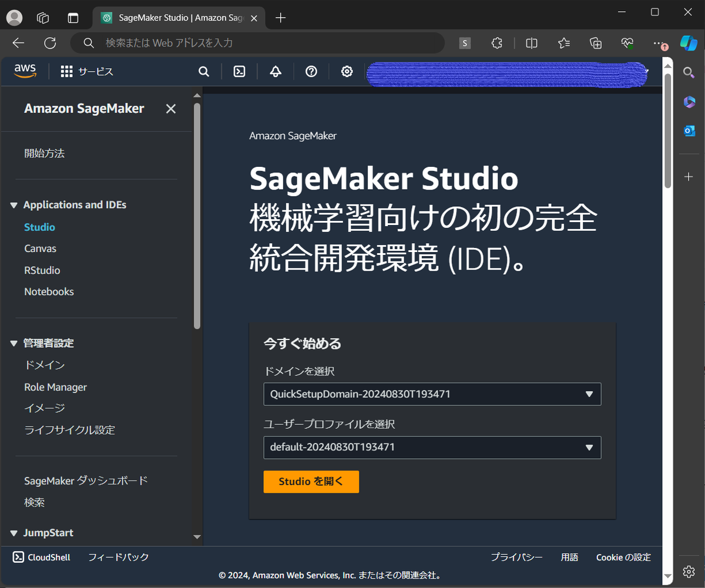The height and width of the screenshot is (588, 705).
Task: Click the sidebar navigation scrollbar thumb
Action: click(197, 216)
